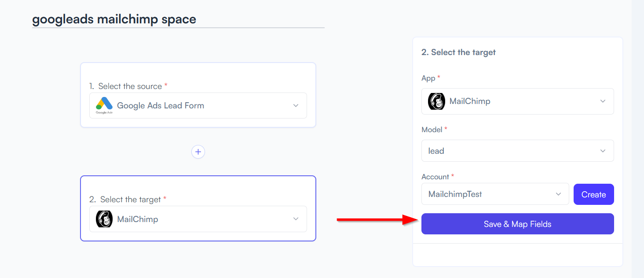Open the source dropdown chevron
Image resolution: width=644 pixels, height=278 pixels.
click(x=296, y=106)
